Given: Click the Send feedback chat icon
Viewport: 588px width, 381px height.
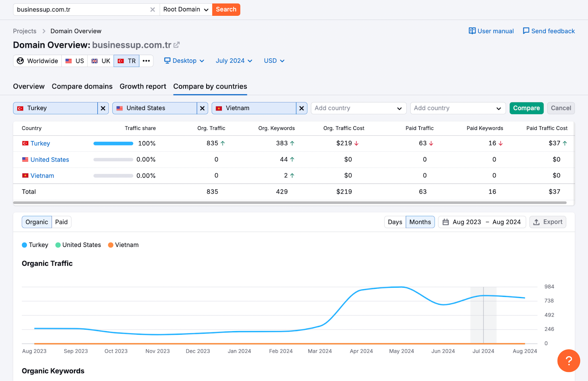Looking at the screenshot, I should pyautogui.click(x=526, y=31).
